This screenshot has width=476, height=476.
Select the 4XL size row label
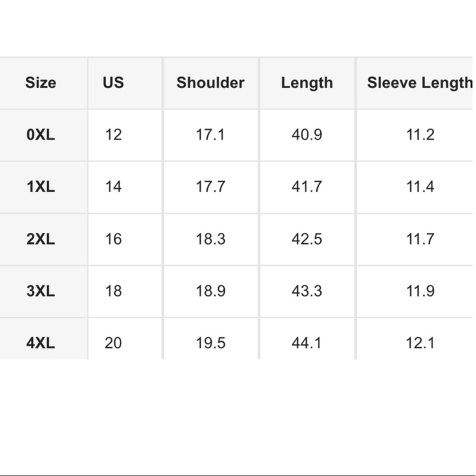(x=40, y=343)
